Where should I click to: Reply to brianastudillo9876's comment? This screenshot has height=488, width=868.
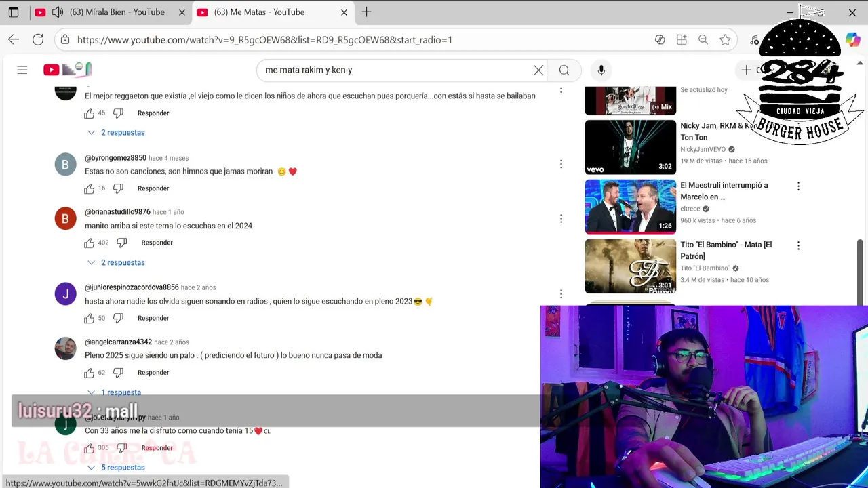[157, 243]
